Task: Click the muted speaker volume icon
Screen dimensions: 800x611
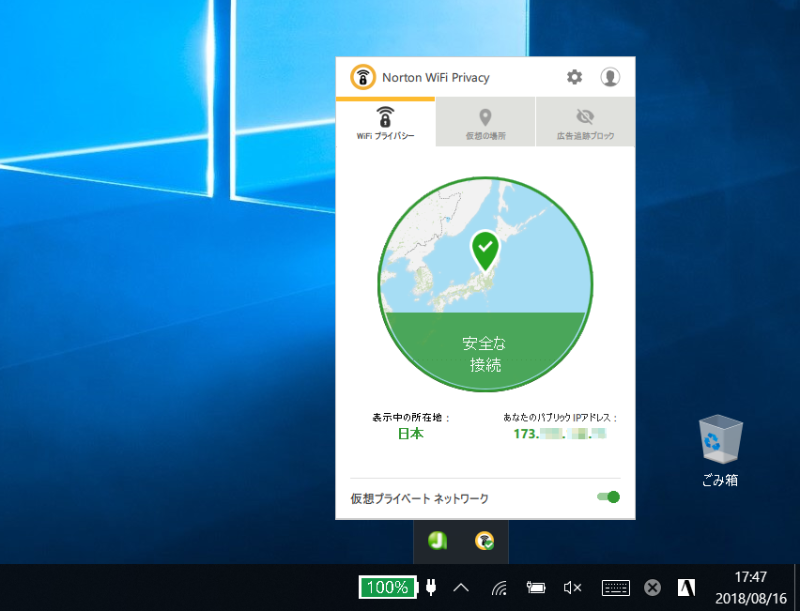Action: (x=572, y=587)
